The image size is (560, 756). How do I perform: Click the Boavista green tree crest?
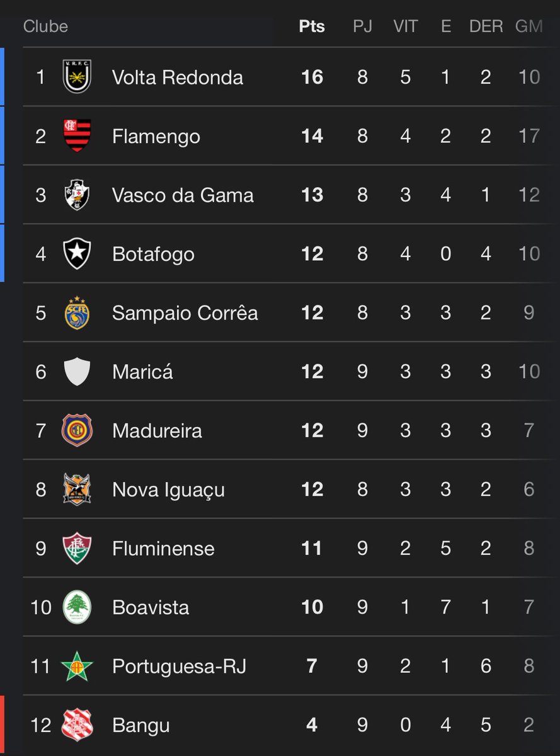[x=77, y=607]
